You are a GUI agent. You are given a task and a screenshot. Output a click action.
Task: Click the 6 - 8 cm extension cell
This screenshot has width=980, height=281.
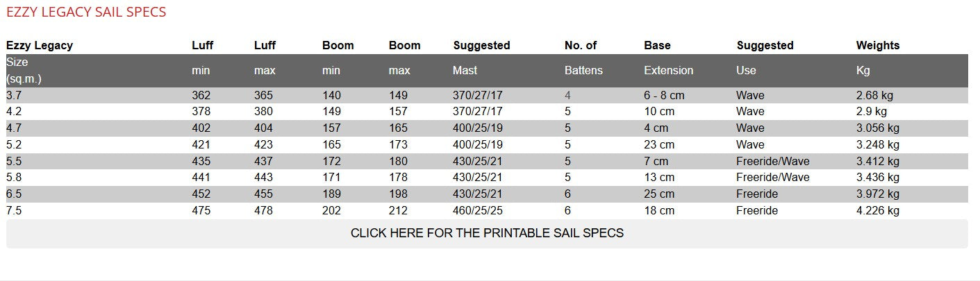coord(664,96)
